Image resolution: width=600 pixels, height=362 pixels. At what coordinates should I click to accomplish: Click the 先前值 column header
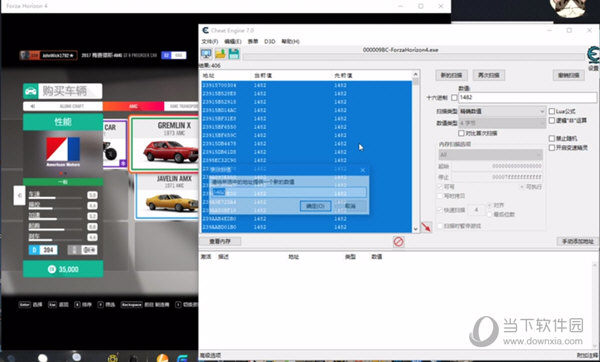pos(343,75)
